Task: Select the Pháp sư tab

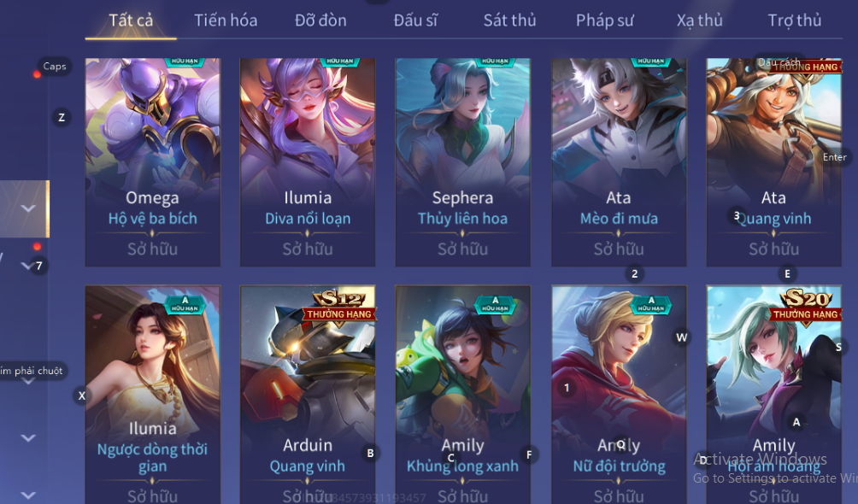Action: 605,21
